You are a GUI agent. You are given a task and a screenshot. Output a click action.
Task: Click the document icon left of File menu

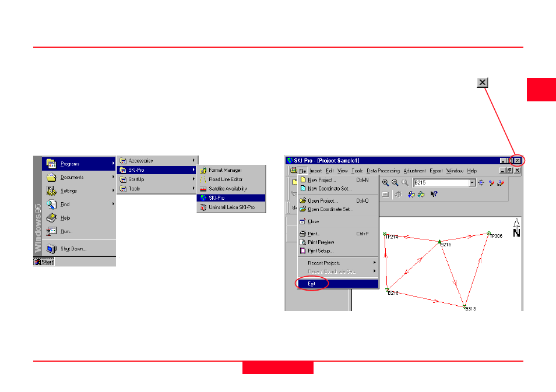tap(293, 171)
